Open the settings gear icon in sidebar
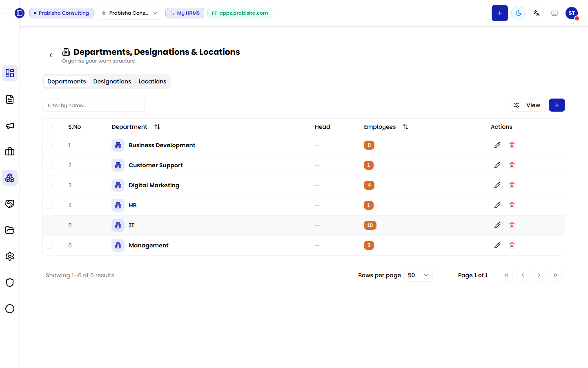Screen dimensions: 588x368 [x=10, y=256]
